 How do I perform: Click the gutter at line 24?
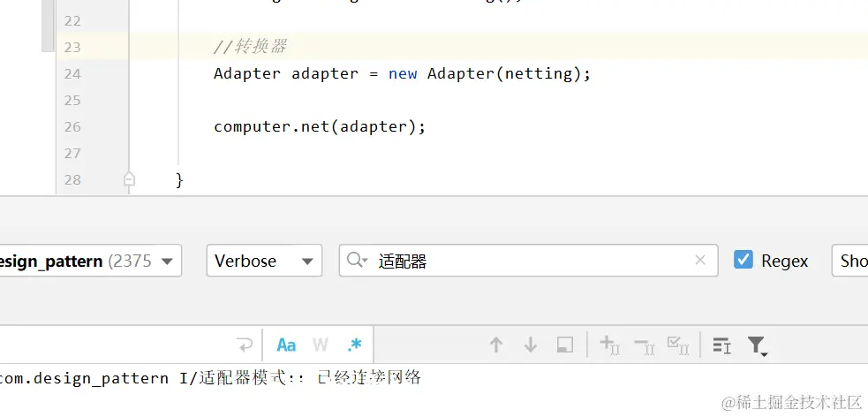[92, 73]
